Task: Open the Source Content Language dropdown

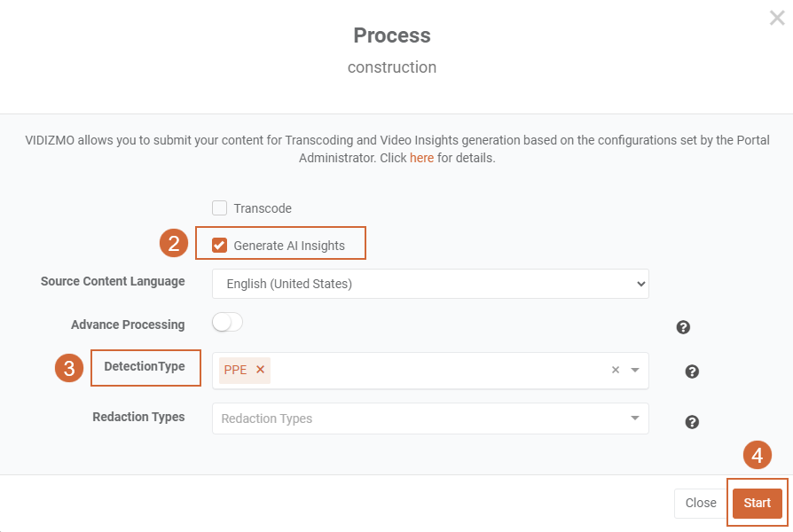Action: [430, 284]
